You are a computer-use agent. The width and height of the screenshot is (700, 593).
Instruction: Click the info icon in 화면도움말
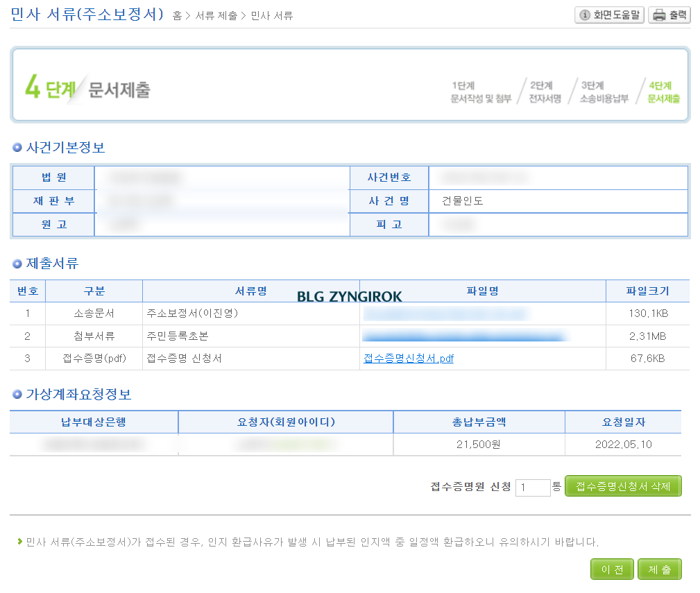[584, 15]
